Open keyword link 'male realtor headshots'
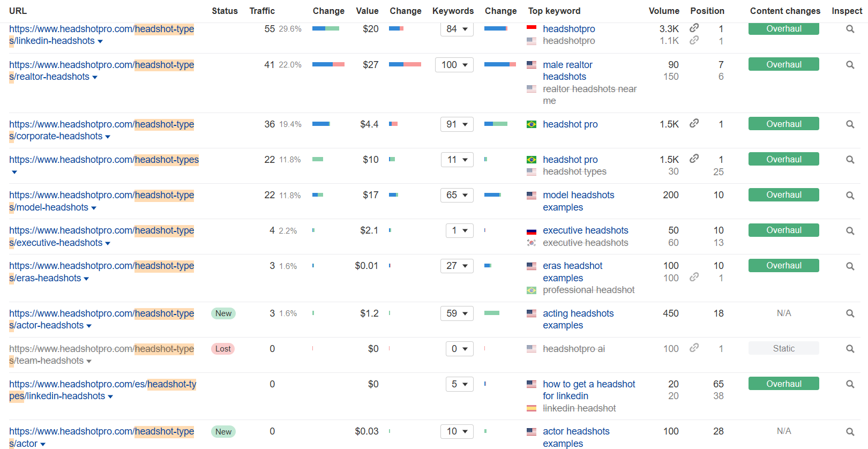Screen dimensions: 868x449 pos(567,71)
